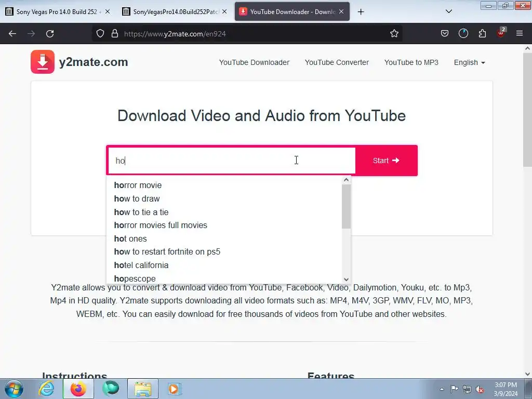Click the y2mate.com site title
Viewport: 532px width, 399px height.
tap(94, 62)
